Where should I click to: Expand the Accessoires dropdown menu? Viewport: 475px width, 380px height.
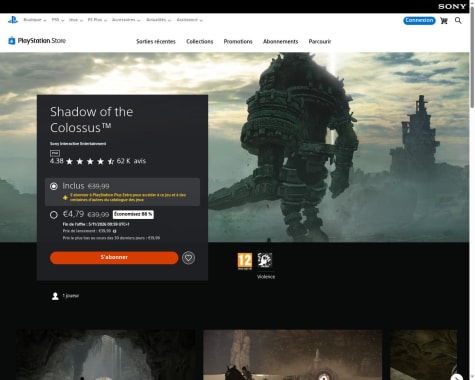[x=126, y=20]
